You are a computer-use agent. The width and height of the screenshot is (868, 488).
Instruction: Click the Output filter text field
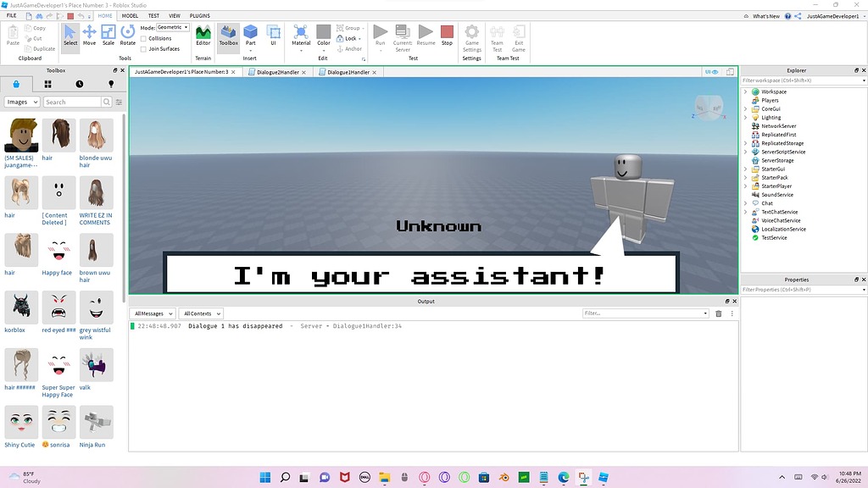pos(644,313)
